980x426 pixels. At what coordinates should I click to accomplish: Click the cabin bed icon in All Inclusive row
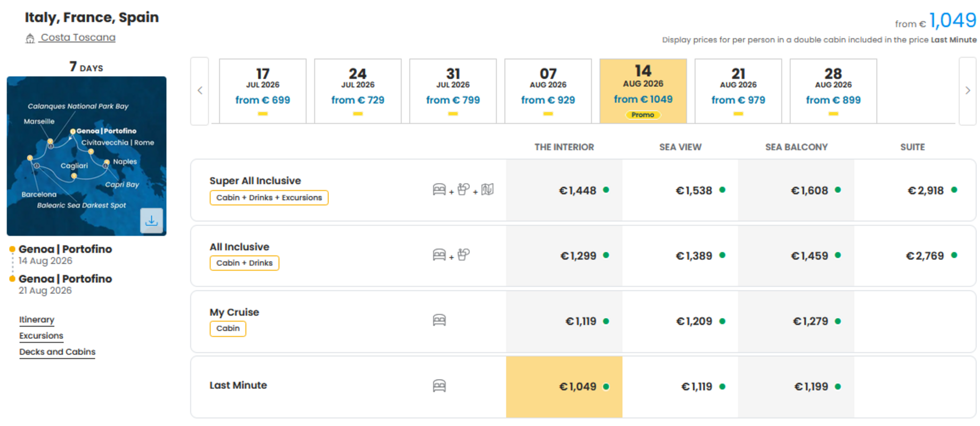439,255
